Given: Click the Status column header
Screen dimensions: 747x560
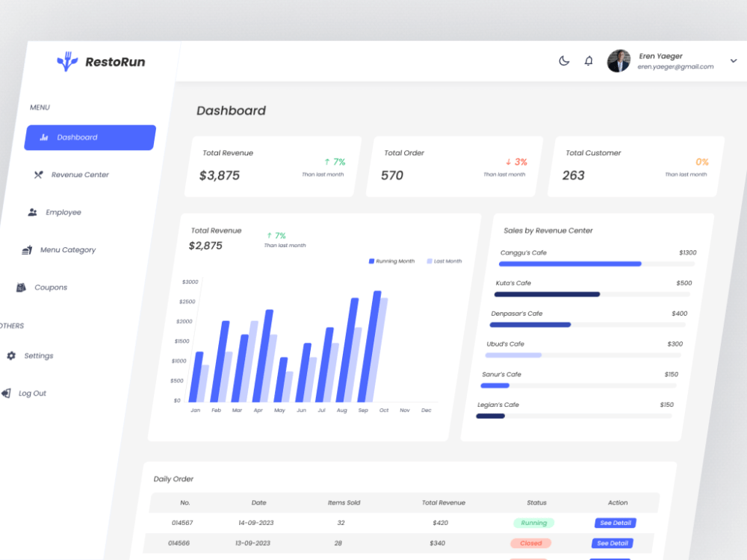Looking at the screenshot, I should (537, 503).
